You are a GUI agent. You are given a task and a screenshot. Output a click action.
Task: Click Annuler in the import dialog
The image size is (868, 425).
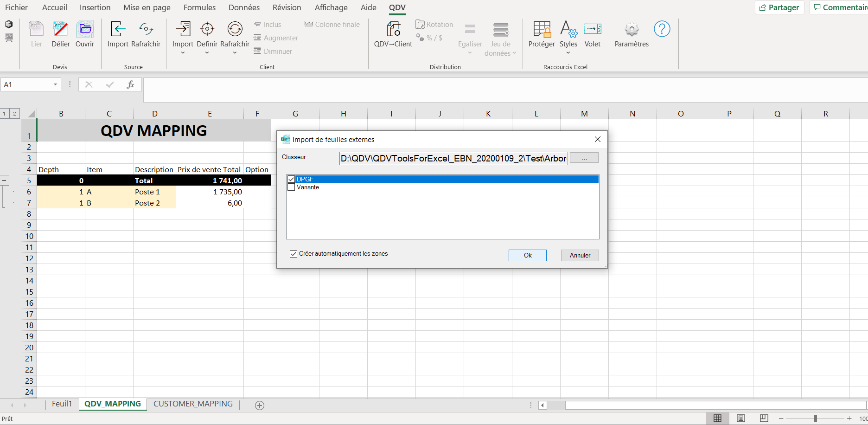pyautogui.click(x=580, y=255)
